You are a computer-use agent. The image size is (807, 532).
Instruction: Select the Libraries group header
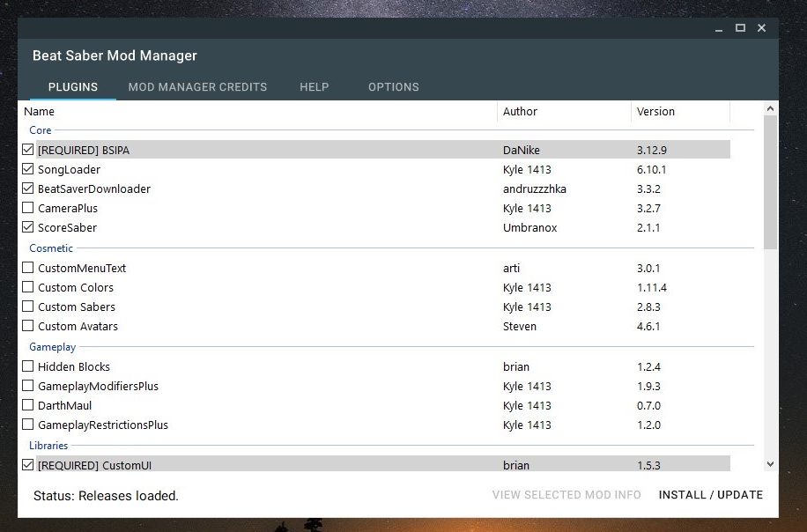[48, 446]
